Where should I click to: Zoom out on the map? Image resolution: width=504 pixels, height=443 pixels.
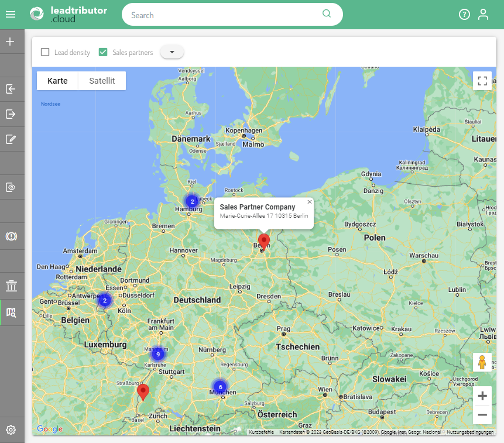click(482, 415)
